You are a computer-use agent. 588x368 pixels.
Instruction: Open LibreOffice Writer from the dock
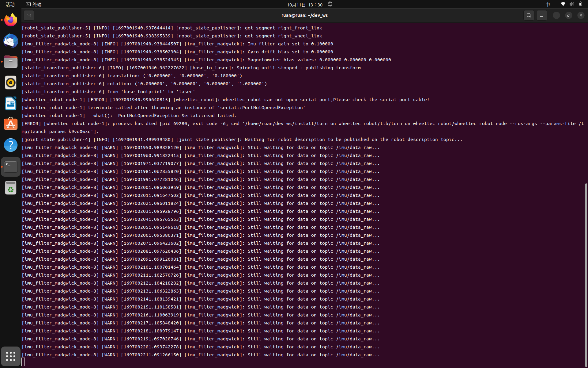[11, 104]
